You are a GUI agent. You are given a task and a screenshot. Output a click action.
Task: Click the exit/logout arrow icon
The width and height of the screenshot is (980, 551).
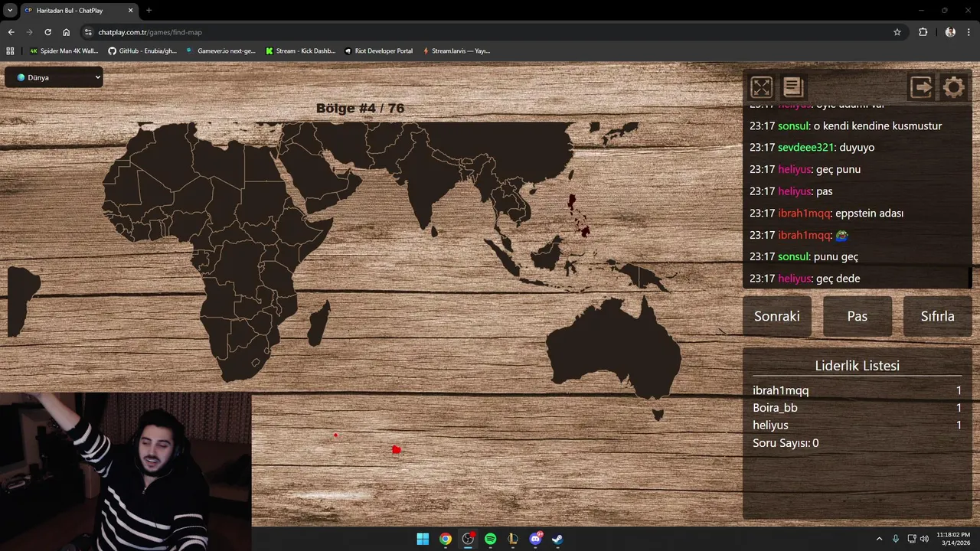tap(921, 87)
